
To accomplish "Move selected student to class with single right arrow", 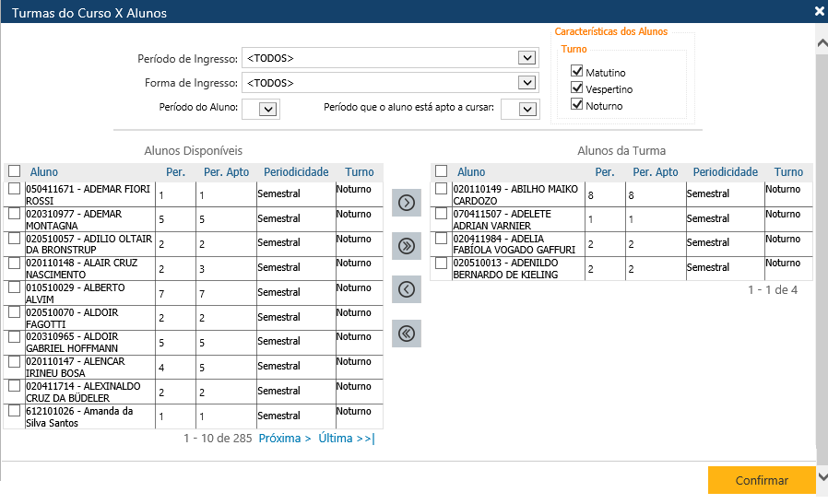I will [406, 203].
